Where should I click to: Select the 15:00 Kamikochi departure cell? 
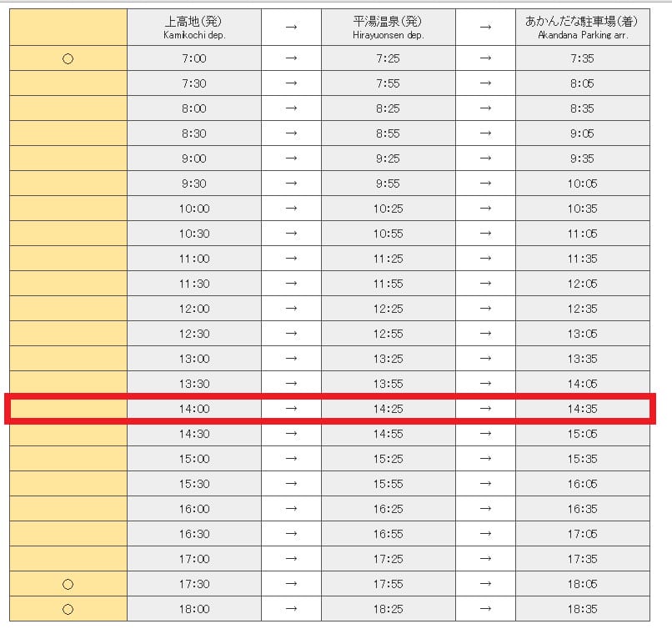194,459
